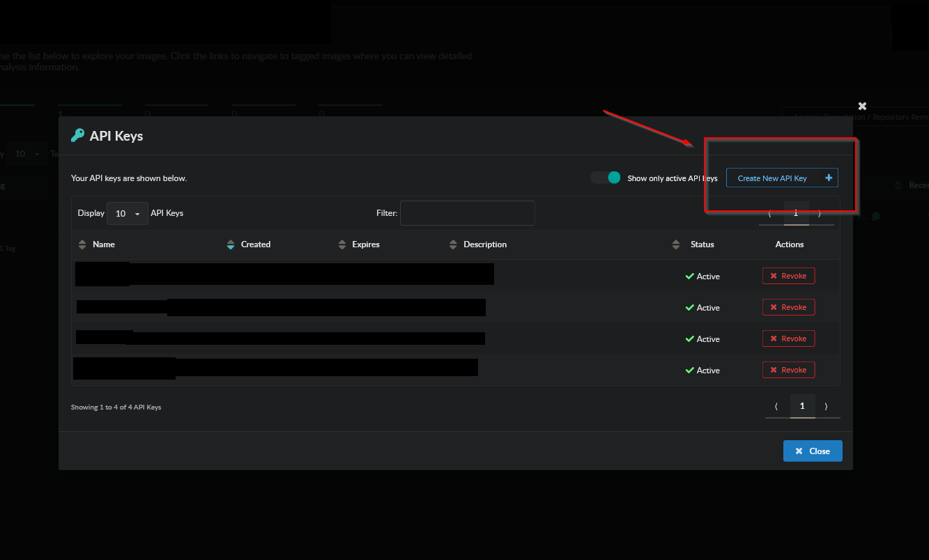Click the plus icon on Create New API Key
This screenshot has width=929, height=560.
coord(829,178)
